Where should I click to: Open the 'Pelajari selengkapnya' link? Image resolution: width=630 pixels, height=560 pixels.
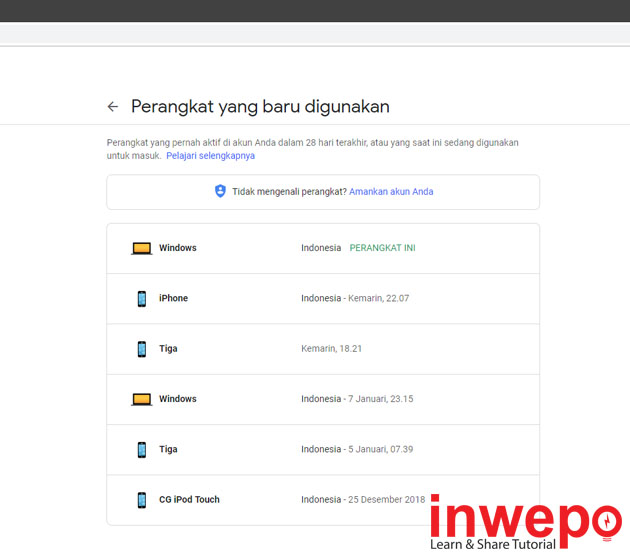coord(210,156)
